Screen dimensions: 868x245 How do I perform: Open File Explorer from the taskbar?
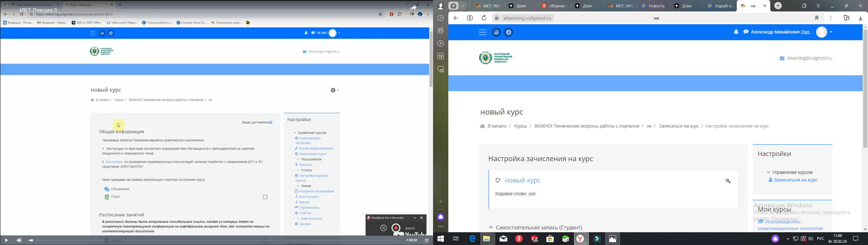[487, 239]
